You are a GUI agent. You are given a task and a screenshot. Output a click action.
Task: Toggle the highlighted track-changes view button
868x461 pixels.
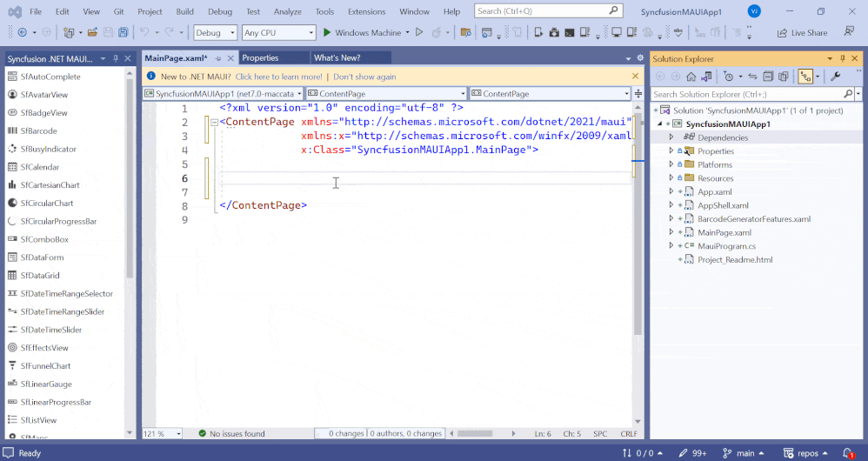tap(805, 77)
